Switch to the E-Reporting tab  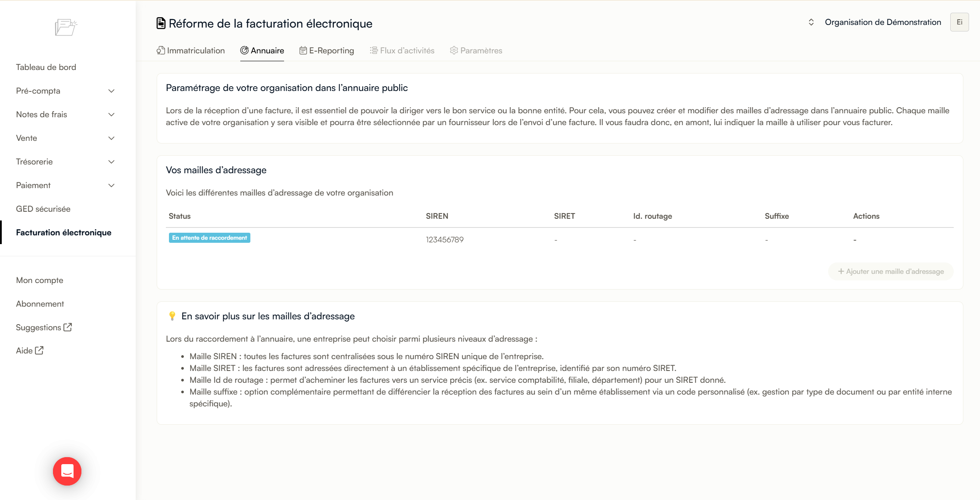pos(327,51)
